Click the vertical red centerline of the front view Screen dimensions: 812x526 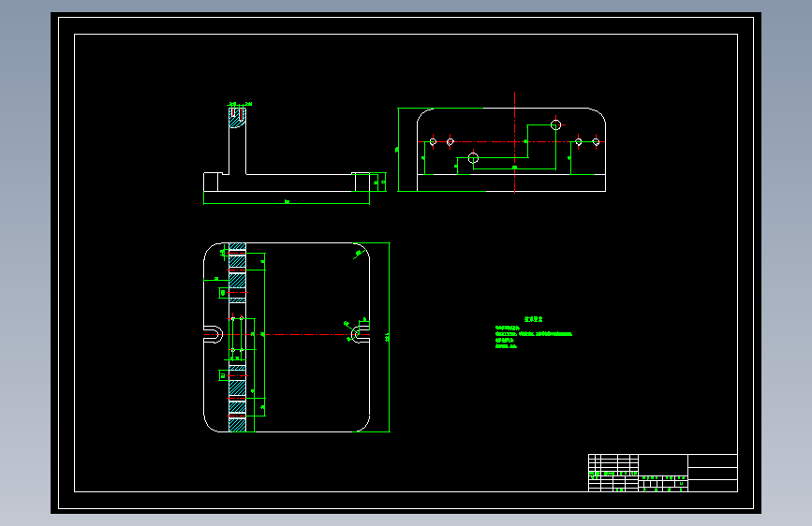pos(515,142)
